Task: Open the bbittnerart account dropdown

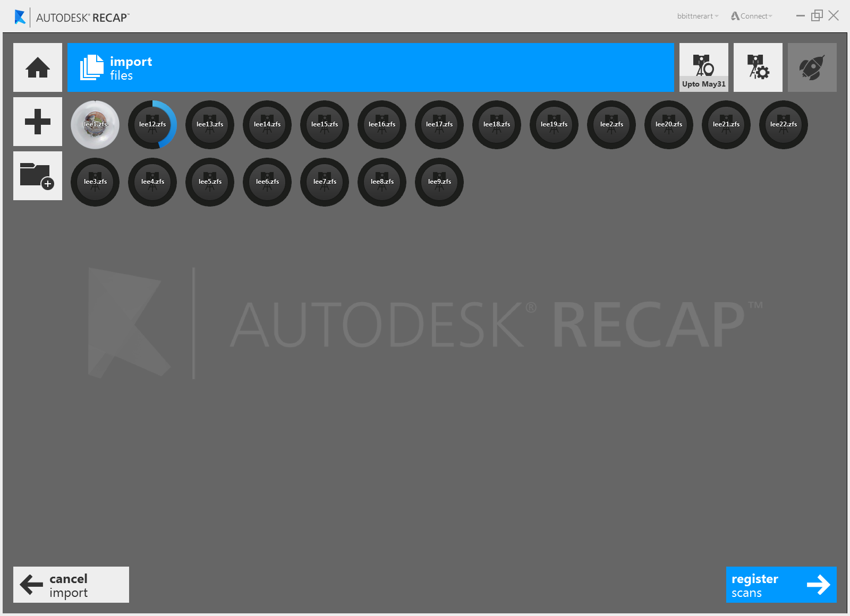Action: click(x=698, y=16)
